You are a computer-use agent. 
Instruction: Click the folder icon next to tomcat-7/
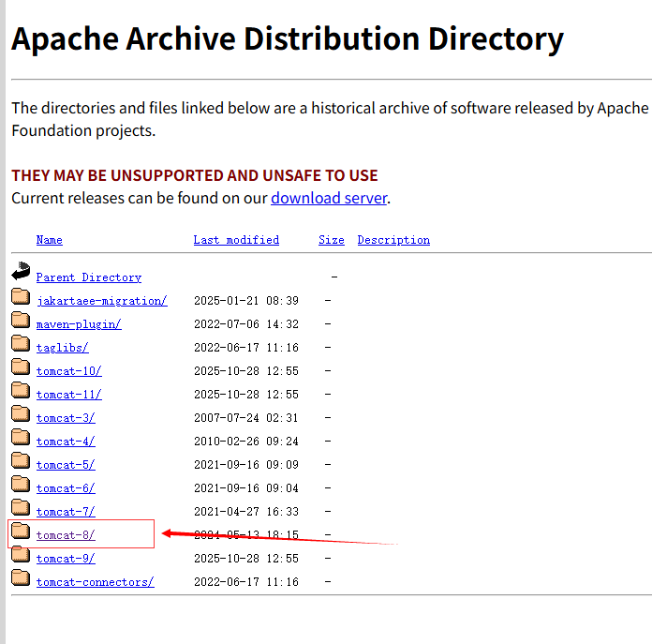click(x=21, y=507)
